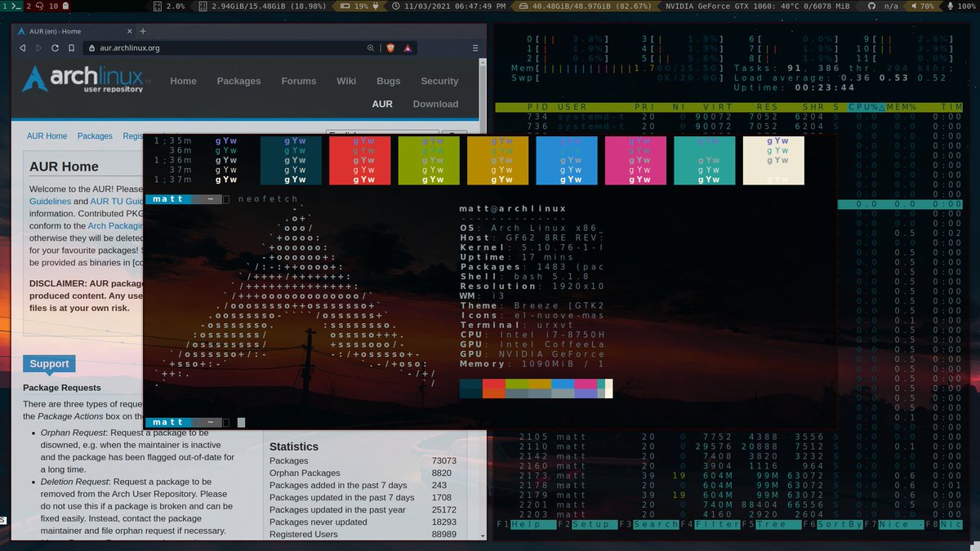980x551 pixels.
Task: Click the memory usage status bar icon
Action: coord(203,6)
